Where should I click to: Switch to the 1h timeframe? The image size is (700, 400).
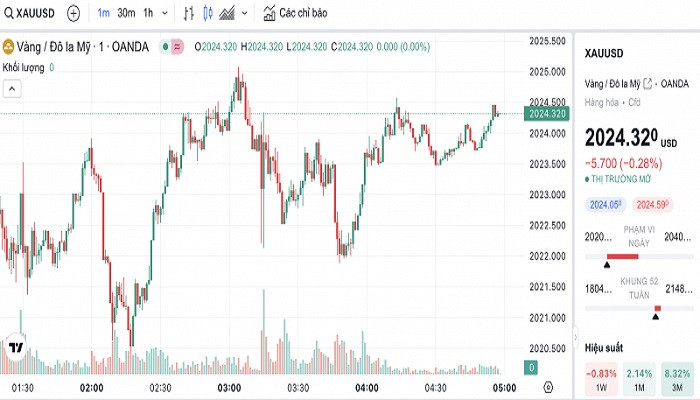148,14
